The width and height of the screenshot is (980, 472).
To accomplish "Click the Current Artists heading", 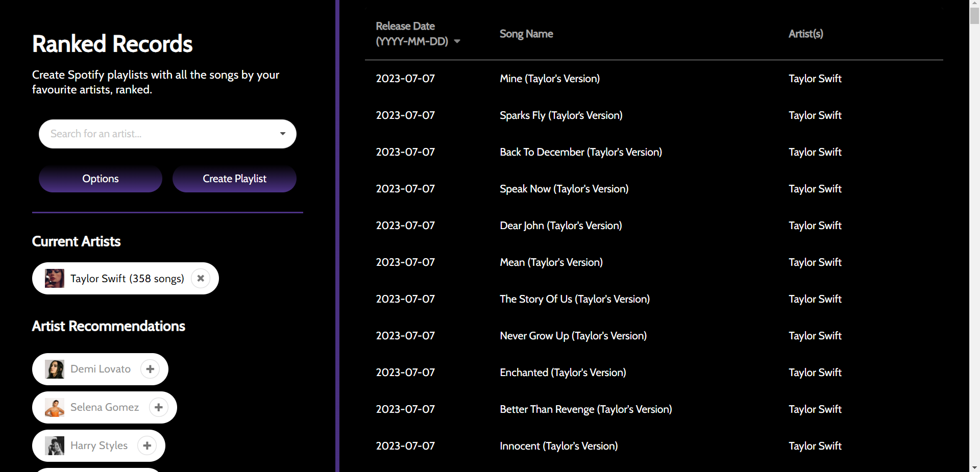I will 76,241.
